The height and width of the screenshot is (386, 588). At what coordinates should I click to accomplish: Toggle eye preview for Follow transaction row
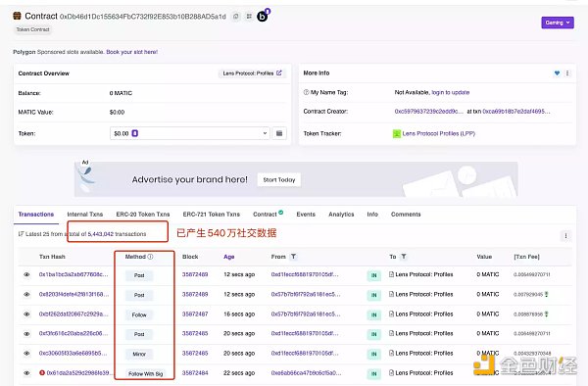pos(27,314)
